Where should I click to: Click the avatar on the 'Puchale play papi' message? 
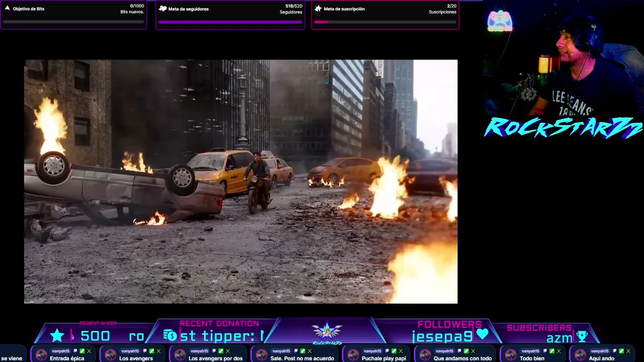(x=353, y=355)
